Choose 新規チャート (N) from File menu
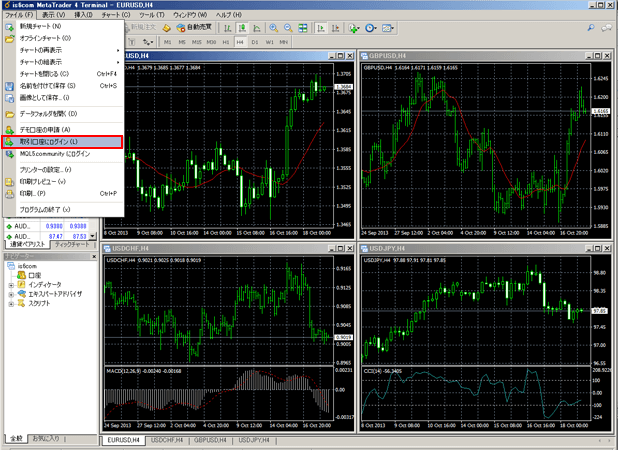Viewport: 618px width, 450px height. pos(63,26)
